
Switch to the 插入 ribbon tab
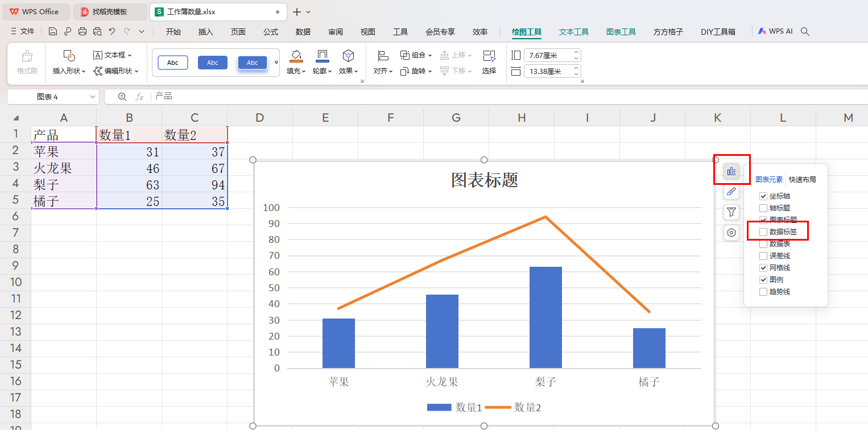(206, 32)
